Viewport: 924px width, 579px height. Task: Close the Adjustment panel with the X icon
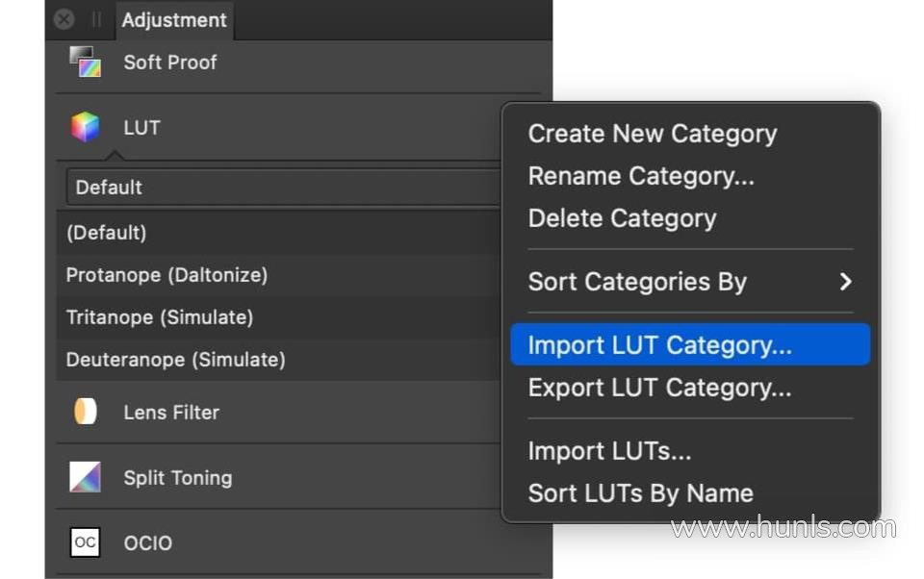click(x=64, y=19)
